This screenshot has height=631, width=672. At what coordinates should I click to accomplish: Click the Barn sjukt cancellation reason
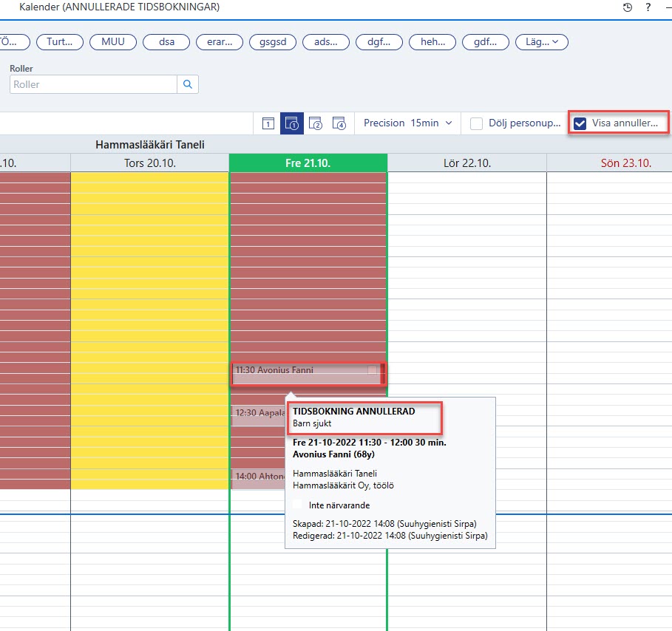(312, 423)
